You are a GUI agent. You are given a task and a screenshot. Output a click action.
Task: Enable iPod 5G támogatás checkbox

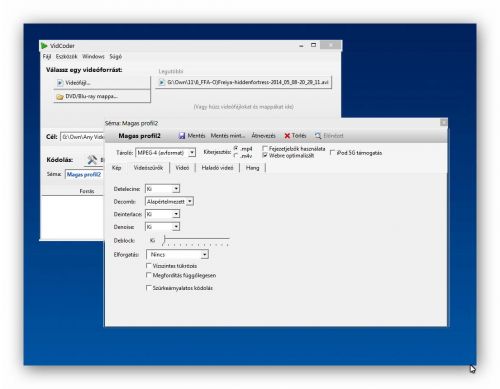(332, 152)
